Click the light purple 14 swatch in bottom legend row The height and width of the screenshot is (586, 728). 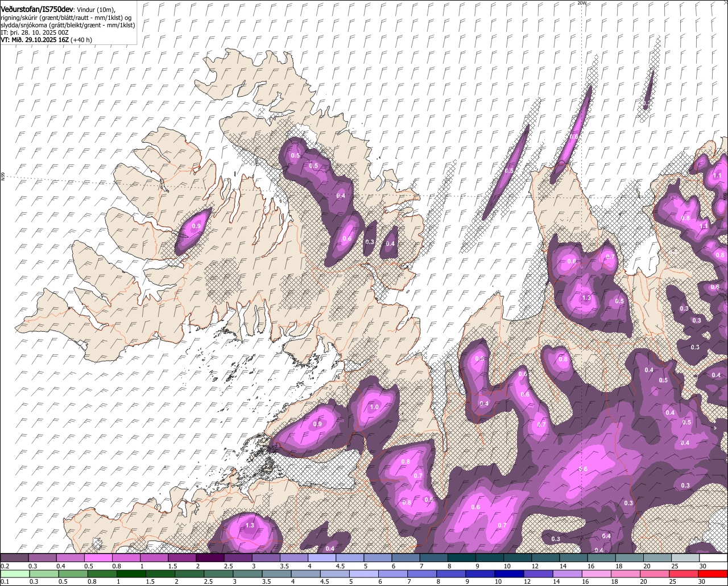pyautogui.click(x=568, y=573)
